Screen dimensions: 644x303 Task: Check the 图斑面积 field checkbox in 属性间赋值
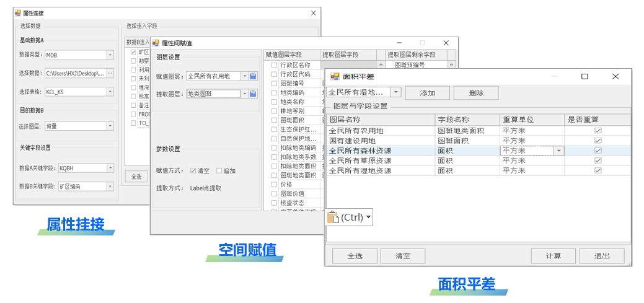(x=274, y=120)
